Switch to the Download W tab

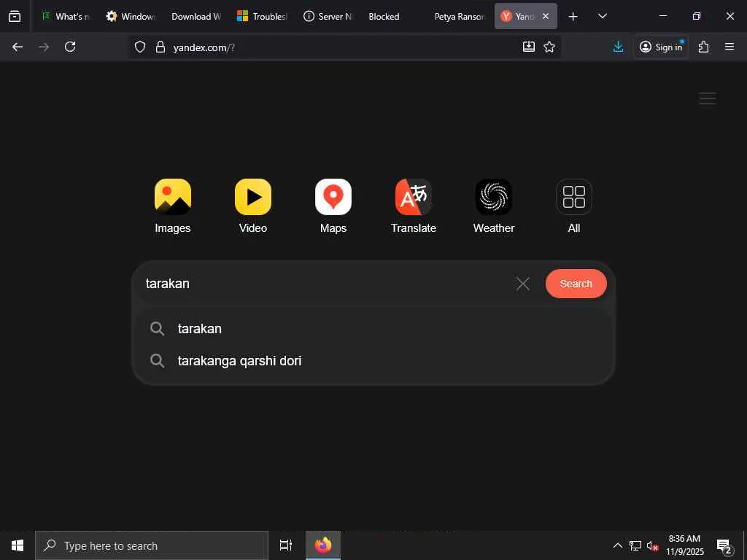[x=196, y=16]
